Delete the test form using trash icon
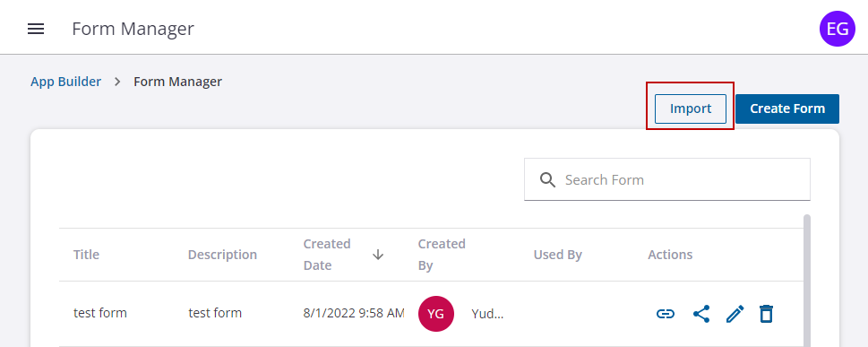868x347 pixels. [766, 314]
